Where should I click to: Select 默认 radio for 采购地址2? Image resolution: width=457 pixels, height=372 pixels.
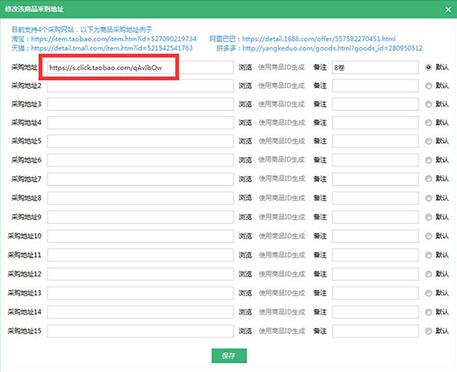[x=428, y=86]
